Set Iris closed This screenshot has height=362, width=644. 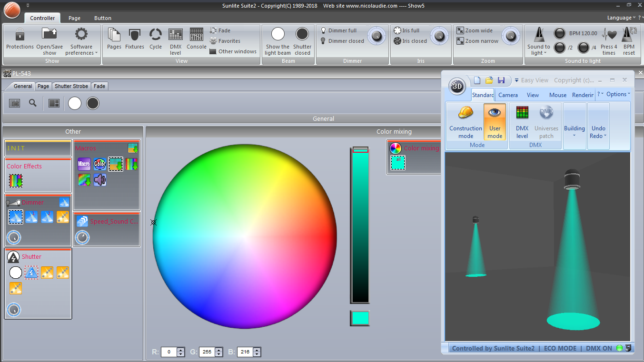(410, 41)
